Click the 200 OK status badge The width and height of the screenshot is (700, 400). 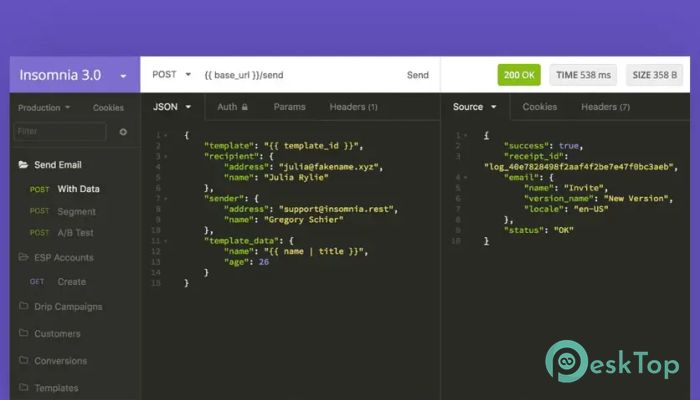click(519, 75)
